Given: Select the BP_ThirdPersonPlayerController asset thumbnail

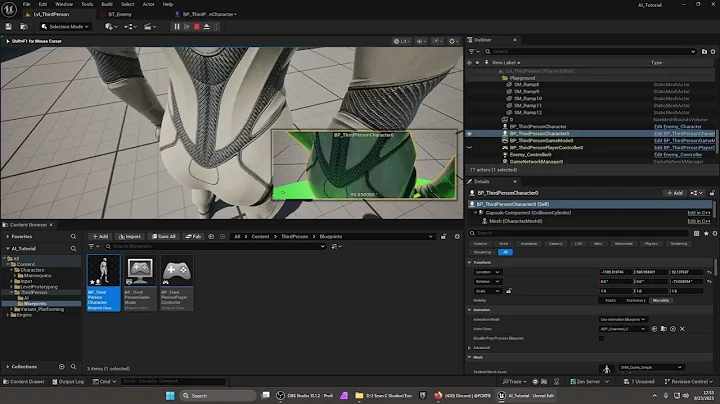Looking at the screenshot, I should click(177, 283).
